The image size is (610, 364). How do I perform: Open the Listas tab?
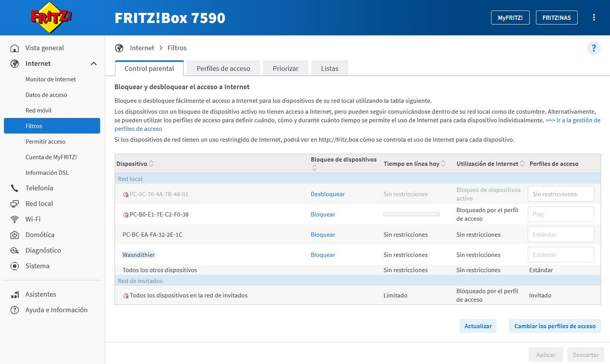[x=330, y=68]
